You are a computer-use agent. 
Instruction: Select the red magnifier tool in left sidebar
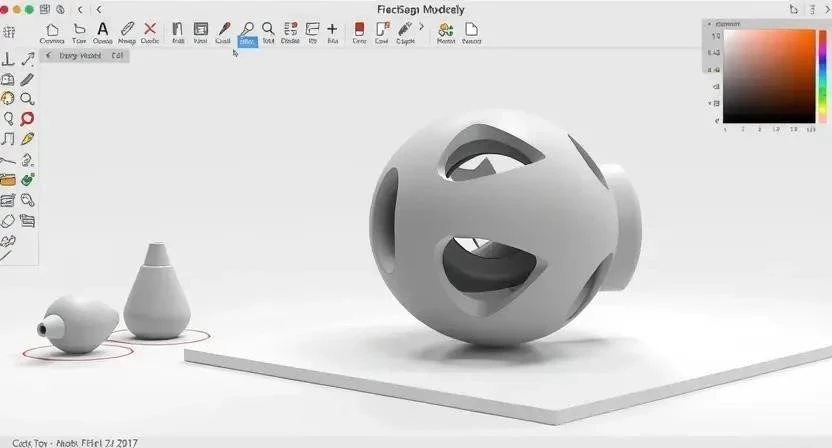(x=28, y=119)
